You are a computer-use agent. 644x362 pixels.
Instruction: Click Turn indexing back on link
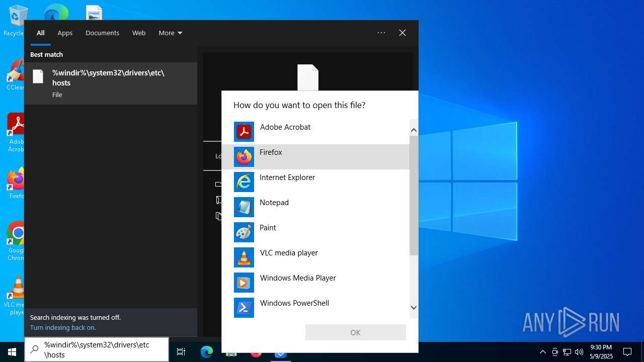click(x=63, y=327)
